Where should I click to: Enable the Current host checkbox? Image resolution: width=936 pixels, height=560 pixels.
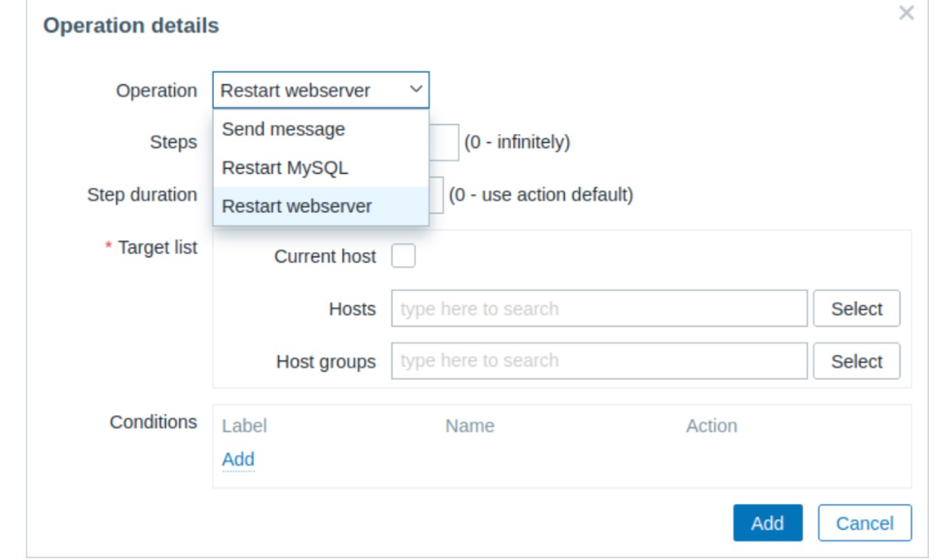[403, 257]
